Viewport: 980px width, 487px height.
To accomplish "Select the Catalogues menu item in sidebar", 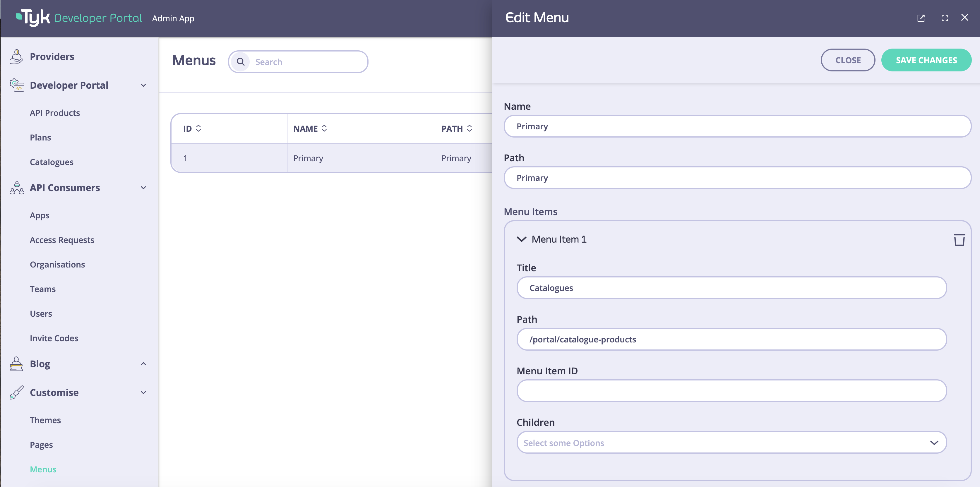I will [x=51, y=161].
